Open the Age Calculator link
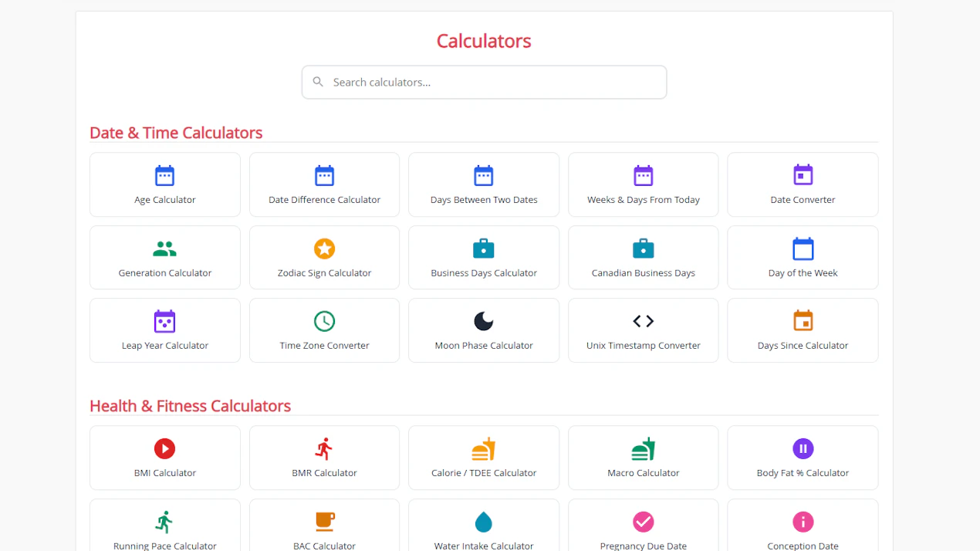The image size is (980, 551). [165, 184]
